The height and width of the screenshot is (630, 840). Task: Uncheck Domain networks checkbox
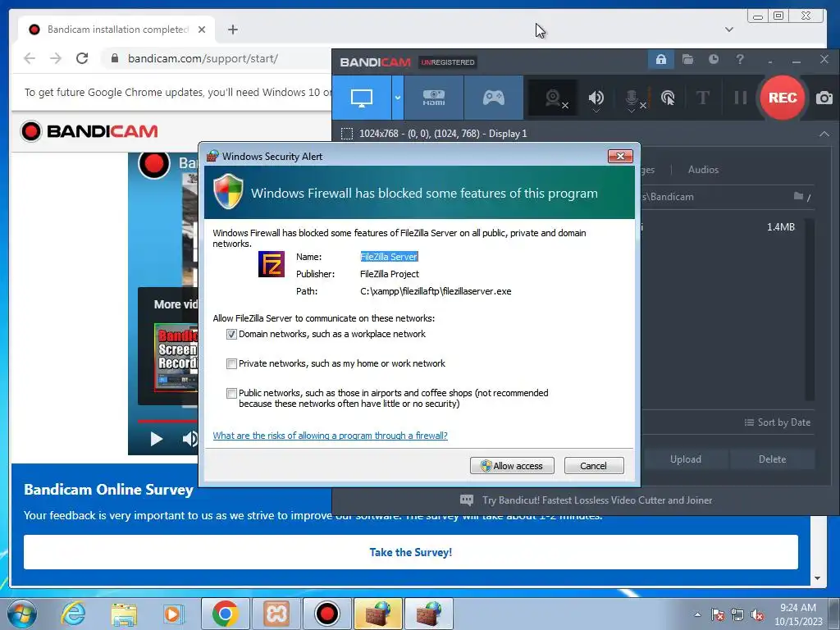tap(231, 335)
